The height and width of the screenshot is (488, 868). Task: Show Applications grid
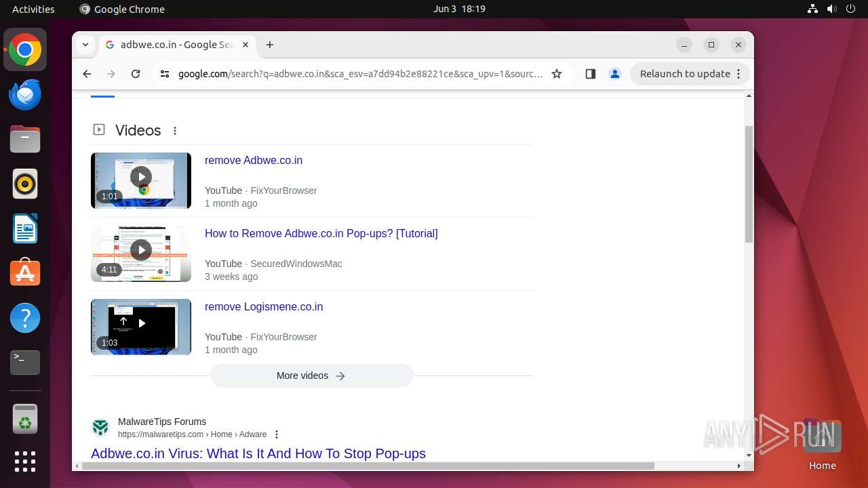point(25,462)
